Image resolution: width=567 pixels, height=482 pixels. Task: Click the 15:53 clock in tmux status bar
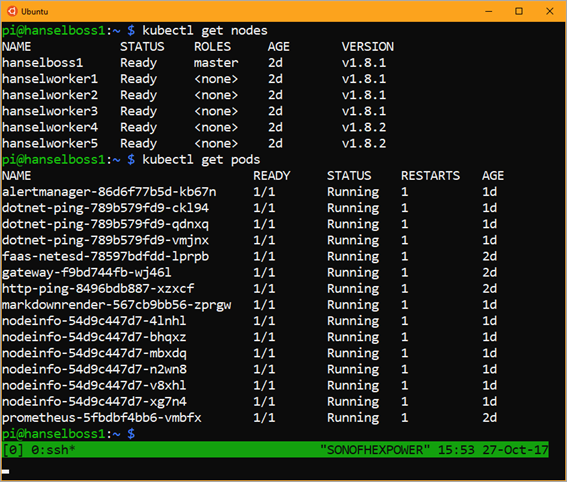456,450
